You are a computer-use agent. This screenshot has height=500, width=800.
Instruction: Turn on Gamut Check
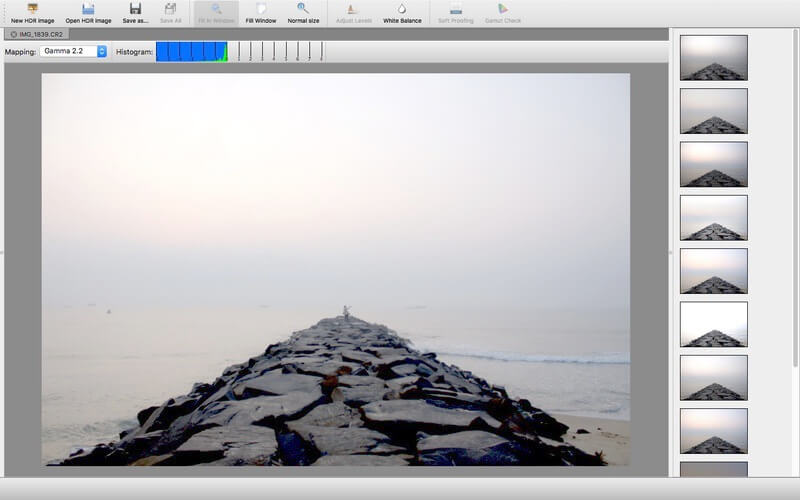[503, 9]
